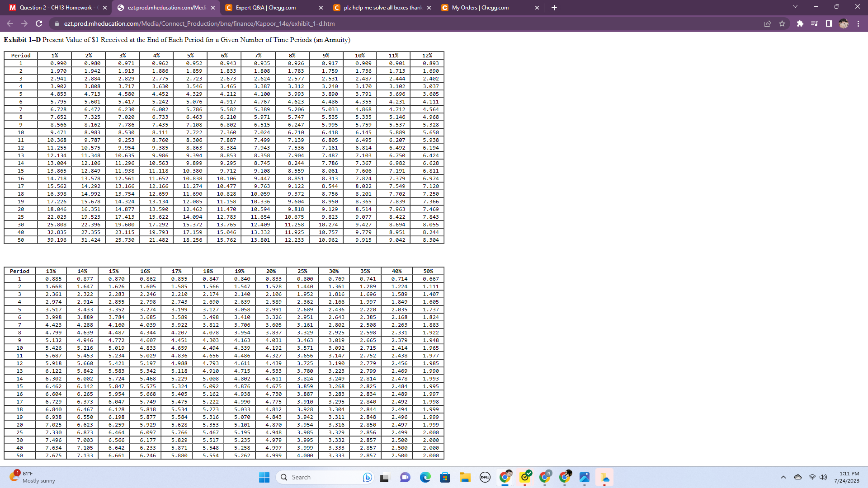
Task: Click the taskbar Search box
Action: tap(325, 477)
